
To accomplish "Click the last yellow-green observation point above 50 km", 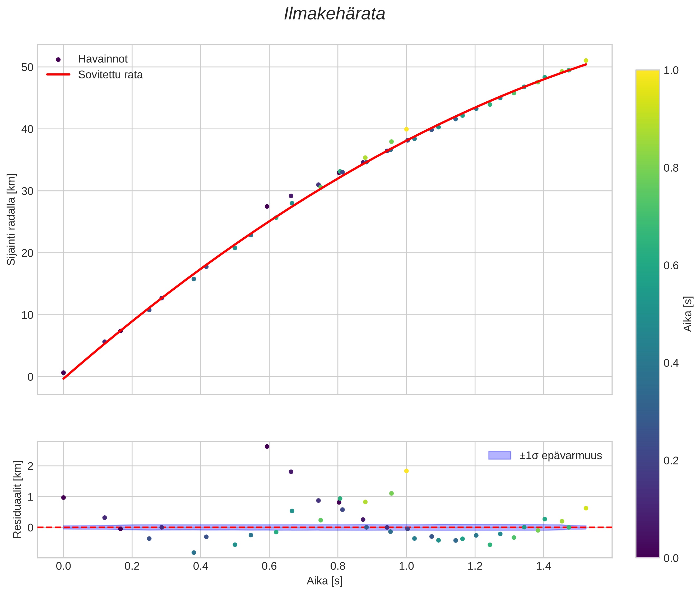I will click(x=586, y=60).
